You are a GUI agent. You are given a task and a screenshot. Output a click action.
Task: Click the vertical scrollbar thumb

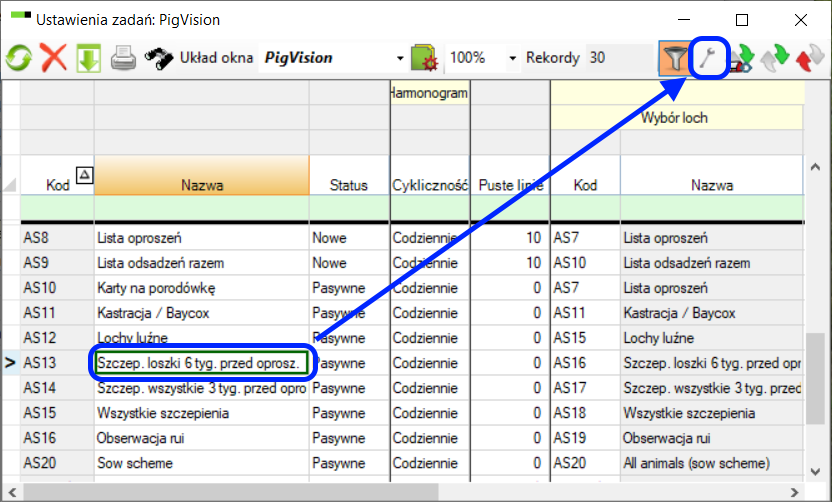tap(816, 378)
